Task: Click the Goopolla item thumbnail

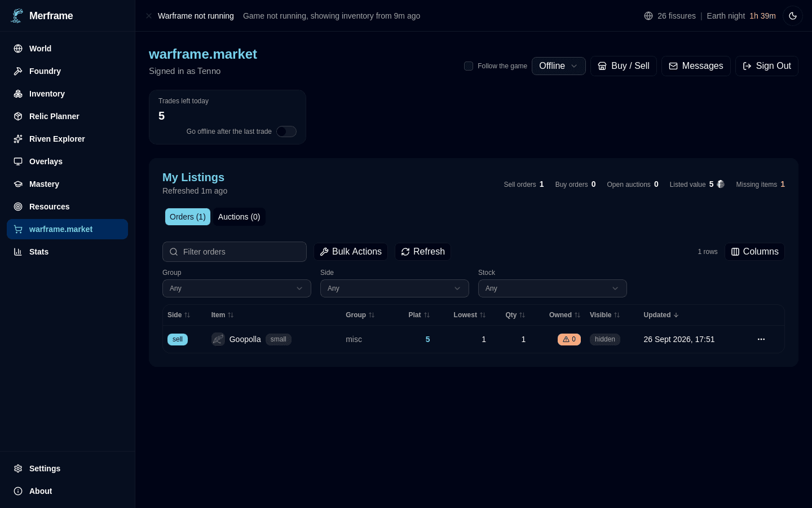Action: tap(218, 339)
